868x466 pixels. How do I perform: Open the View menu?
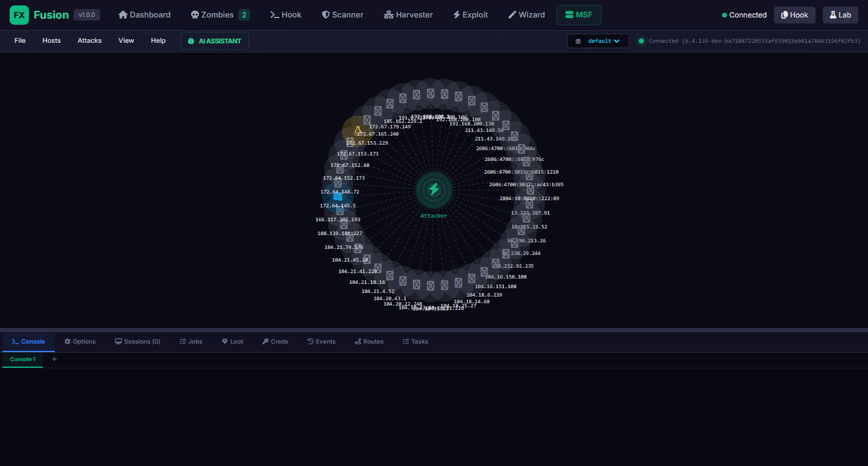tap(127, 41)
